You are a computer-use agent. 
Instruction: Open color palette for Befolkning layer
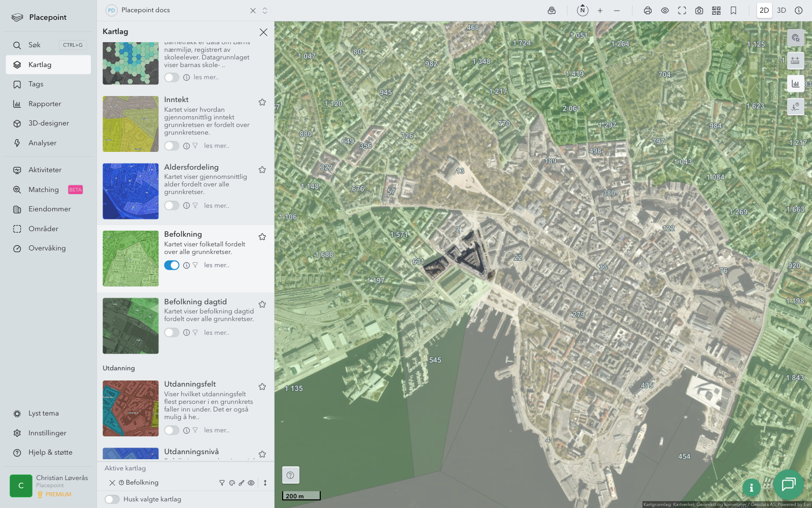[232, 483]
